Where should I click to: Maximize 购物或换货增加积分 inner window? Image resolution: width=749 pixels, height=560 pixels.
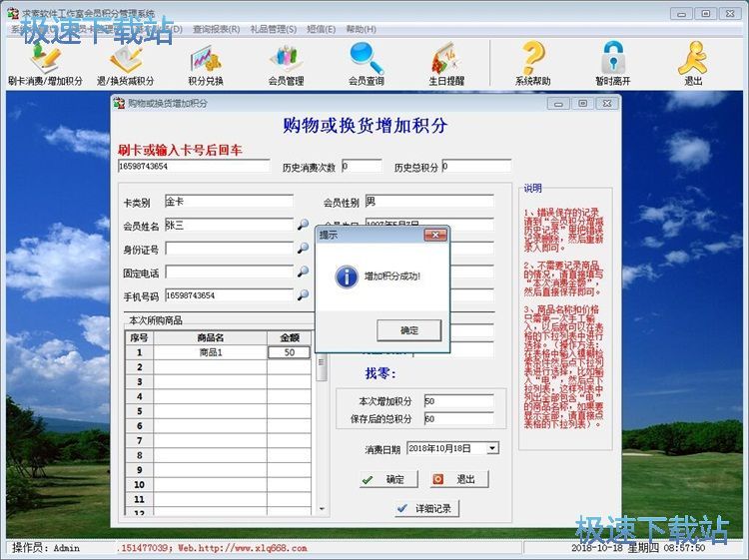point(583,103)
